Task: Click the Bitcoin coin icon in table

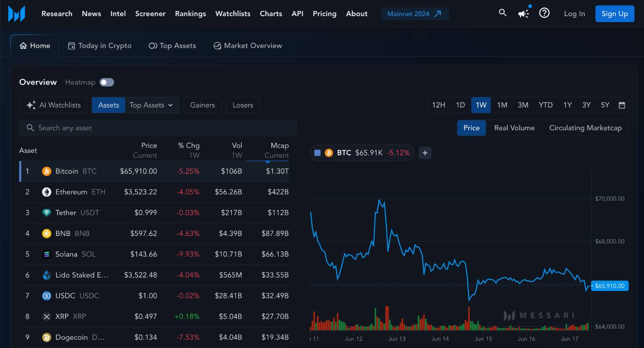Action: point(46,171)
